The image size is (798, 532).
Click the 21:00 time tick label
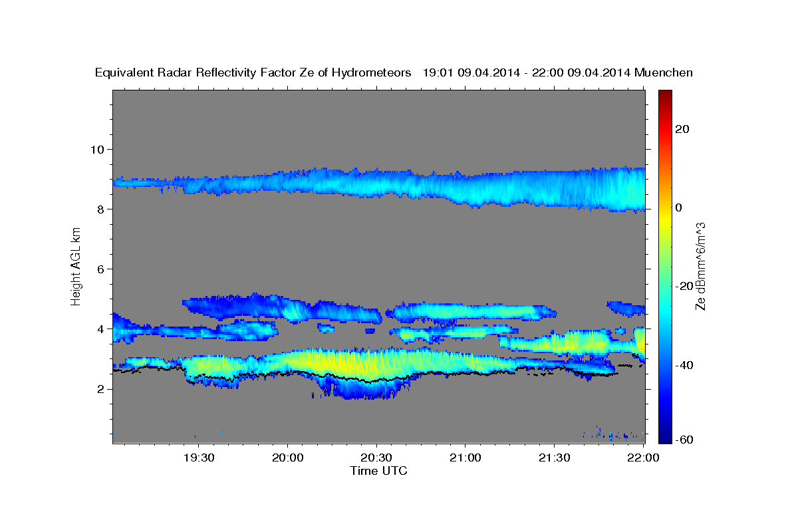465,458
